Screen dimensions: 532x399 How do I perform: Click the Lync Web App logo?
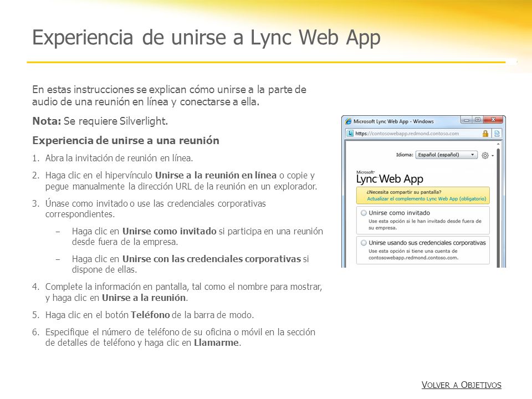390,177
